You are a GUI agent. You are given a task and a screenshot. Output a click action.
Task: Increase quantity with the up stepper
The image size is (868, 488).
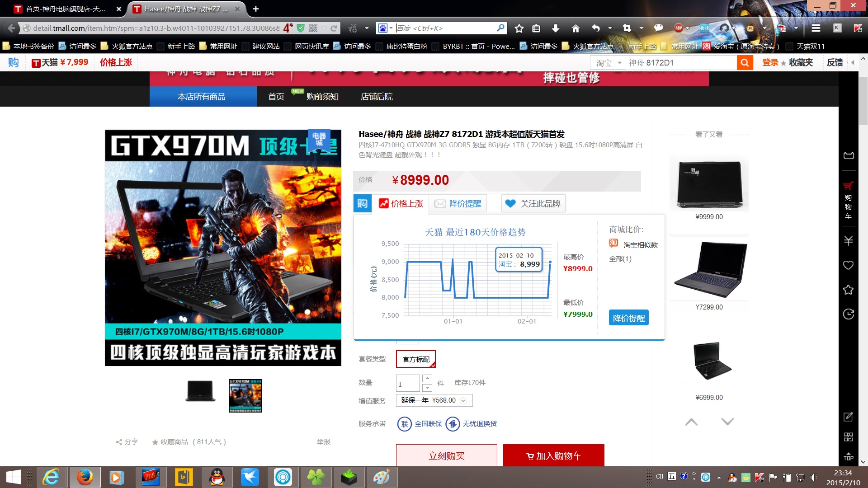point(427,379)
